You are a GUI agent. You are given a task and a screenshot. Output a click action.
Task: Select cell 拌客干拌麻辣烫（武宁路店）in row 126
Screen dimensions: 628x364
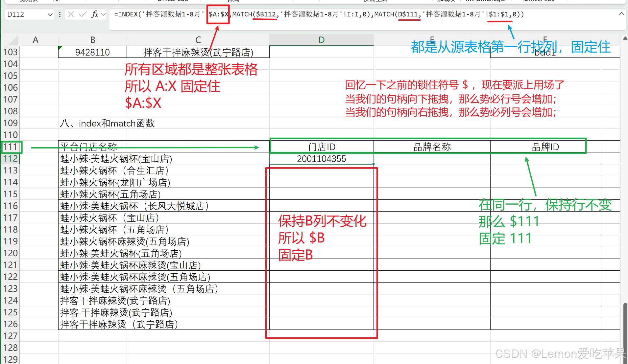click(164, 324)
